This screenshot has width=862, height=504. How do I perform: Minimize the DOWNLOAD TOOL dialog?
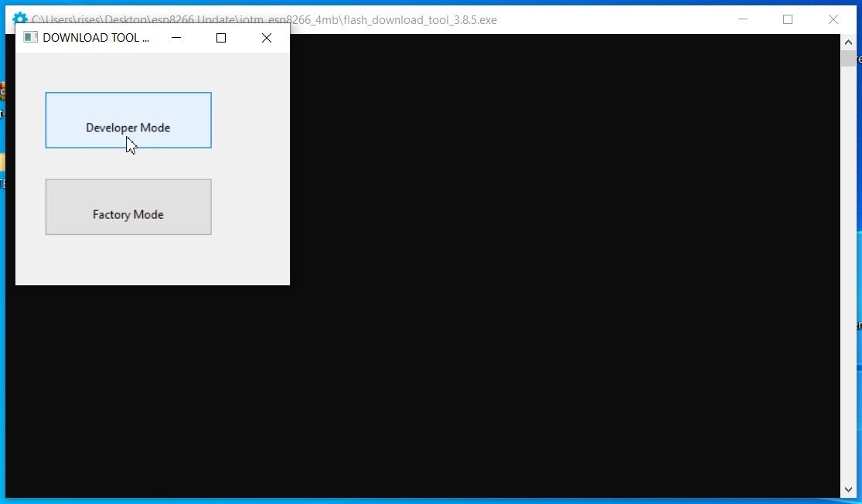click(x=176, y=37)
